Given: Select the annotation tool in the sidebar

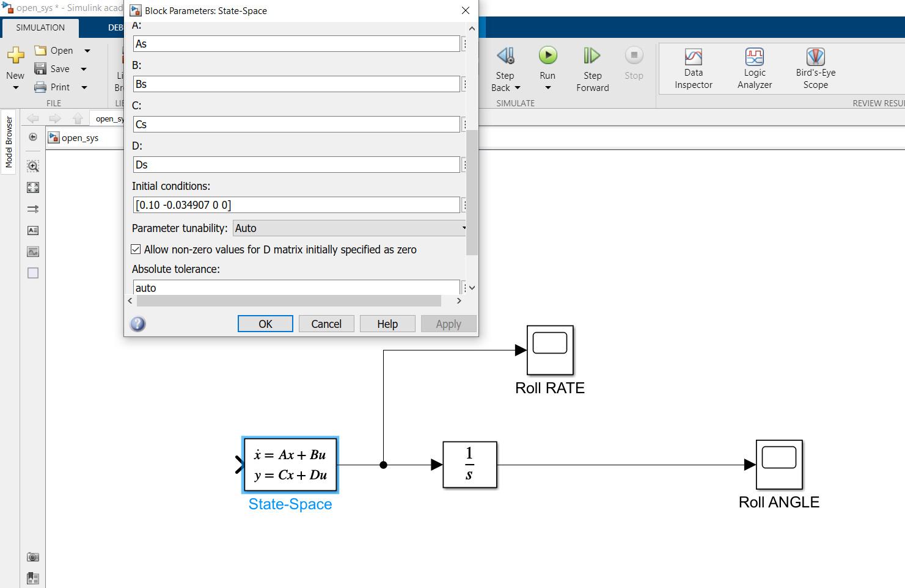Looking at the screenshot, I should pyautogui.click(x=33, y=230).
